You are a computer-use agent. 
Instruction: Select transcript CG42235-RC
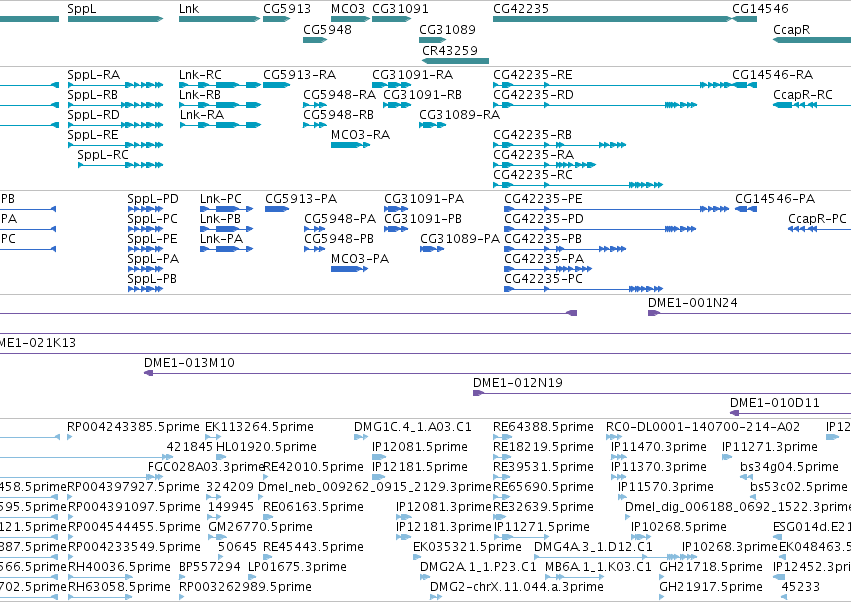578,185
